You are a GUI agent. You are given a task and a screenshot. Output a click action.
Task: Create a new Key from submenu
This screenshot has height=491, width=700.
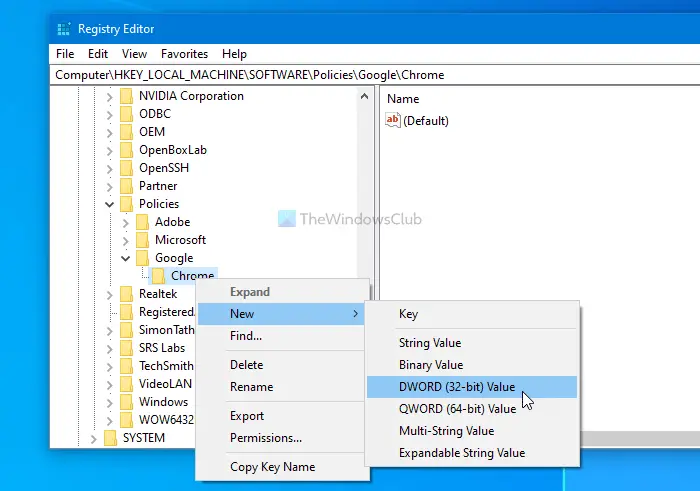(472, 314)
